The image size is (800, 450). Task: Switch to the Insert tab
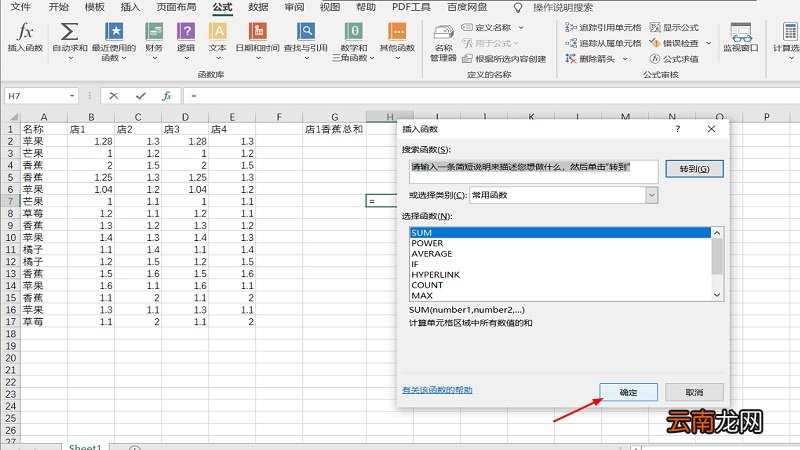pos(130,7)
